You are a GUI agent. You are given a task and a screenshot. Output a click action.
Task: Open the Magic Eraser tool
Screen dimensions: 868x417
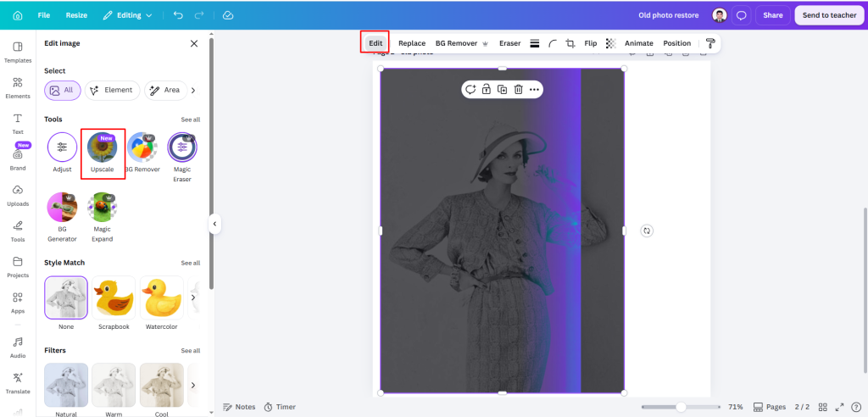tap(182, 158)
